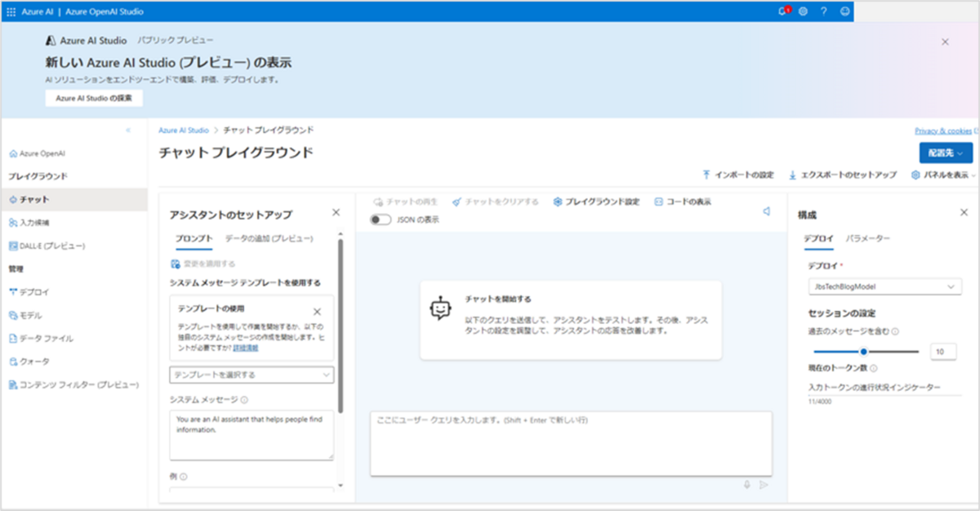Switch to データの追加 (プレビュー) tab
Image resolution: width=980 pixels, height=511 pixels.
(269, 238)
